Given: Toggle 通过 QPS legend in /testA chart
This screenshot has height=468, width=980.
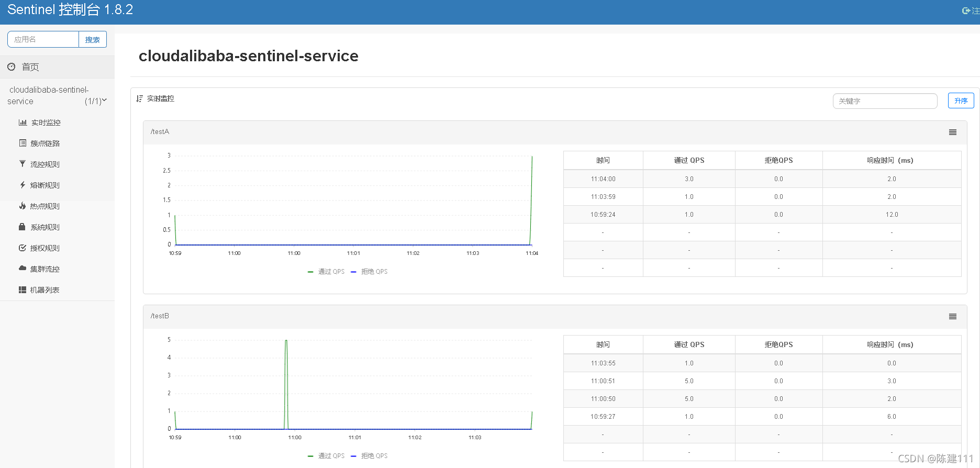Looking at the screenshot, I should click(x=326, y=272).
